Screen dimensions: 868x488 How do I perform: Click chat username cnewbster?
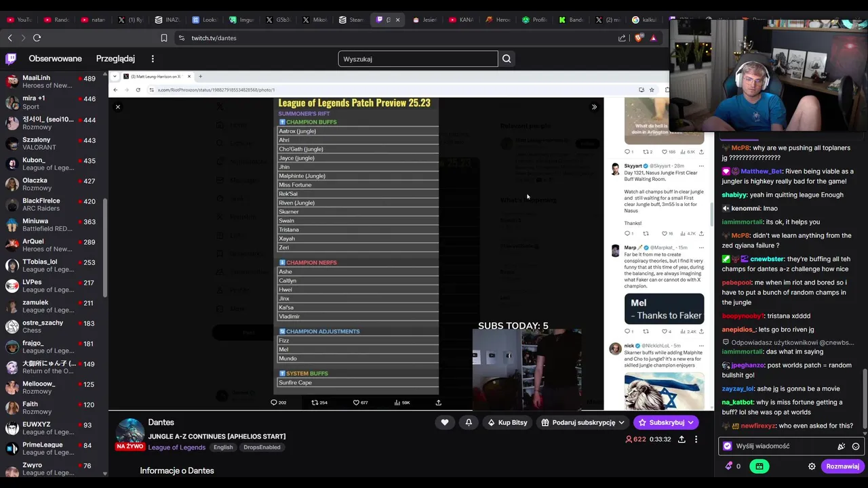tap(767, 259)
